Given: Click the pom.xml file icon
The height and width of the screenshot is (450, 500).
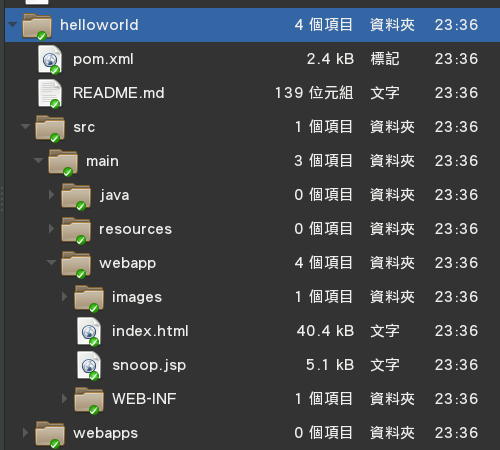Looking at the screenshot, I should 50,60.
